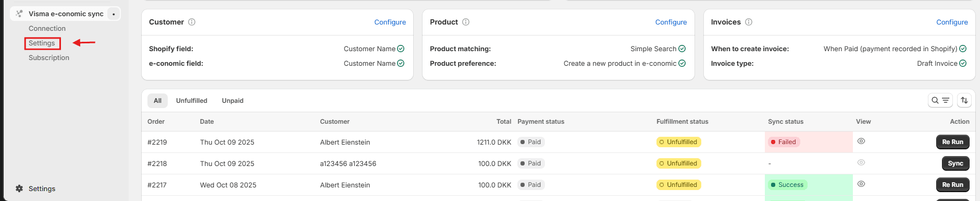This screenshot has width=980, height=201.
Task: Click check icon after When Paid setting
Action: (963, 49)
